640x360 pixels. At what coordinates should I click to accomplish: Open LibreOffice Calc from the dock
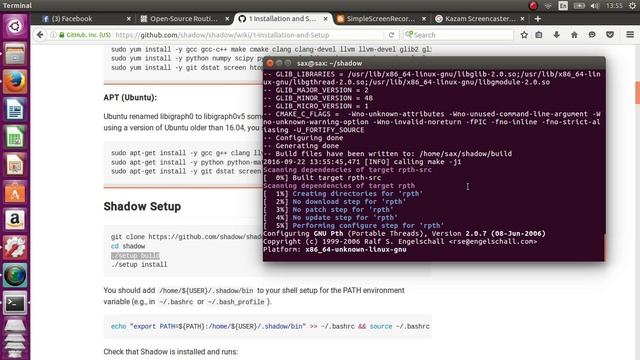pyautogui.click(x=15, y=137)
